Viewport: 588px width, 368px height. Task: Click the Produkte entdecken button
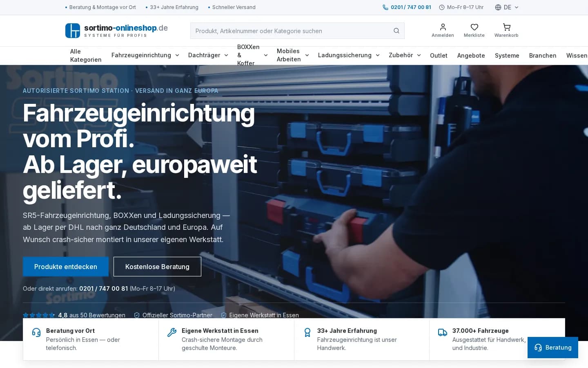[66, 267]
